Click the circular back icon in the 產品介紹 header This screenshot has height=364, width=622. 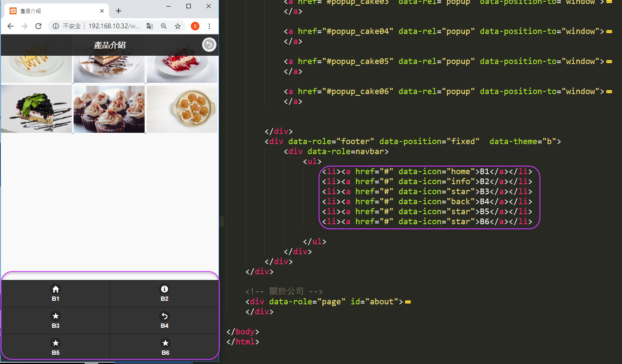(210, 45)
